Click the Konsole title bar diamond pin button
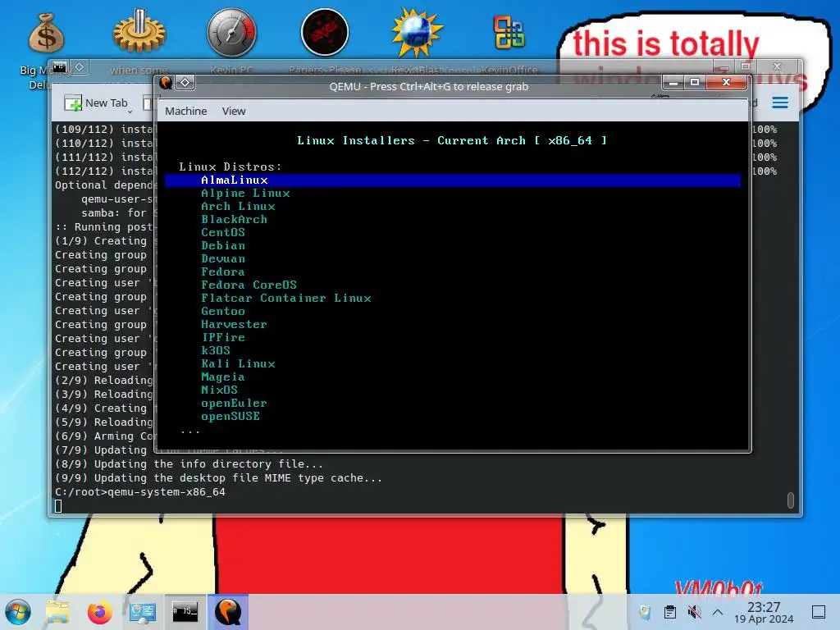The width and height of the screenshot is (840, 630). (x=80, y=67)
